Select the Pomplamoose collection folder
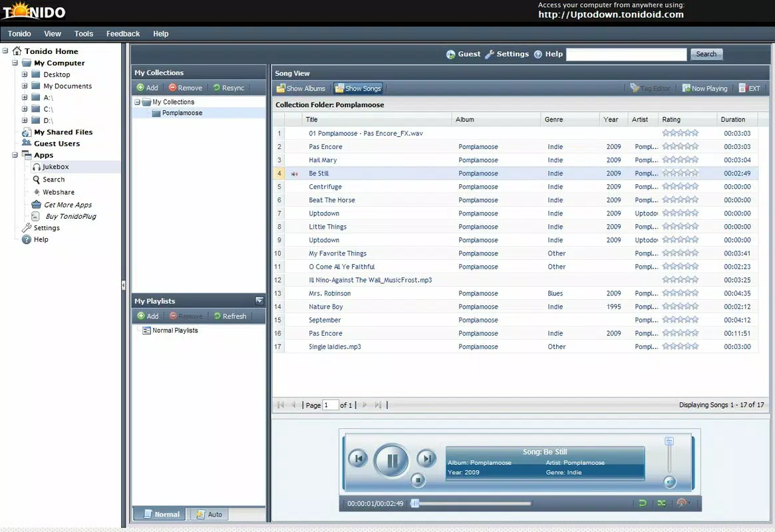 tap(177, 113)
